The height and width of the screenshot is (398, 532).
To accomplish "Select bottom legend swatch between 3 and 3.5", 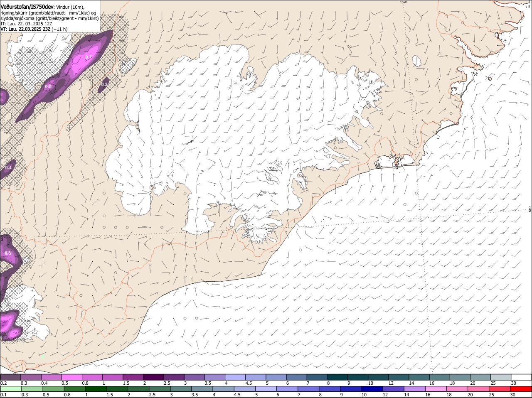I will (x=181, y=389).
